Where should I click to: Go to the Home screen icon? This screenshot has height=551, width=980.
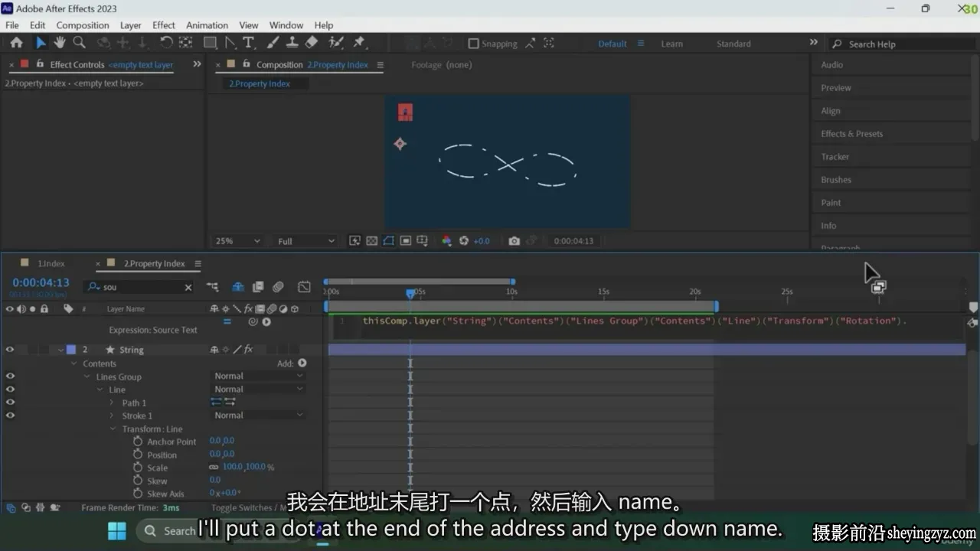16,43
